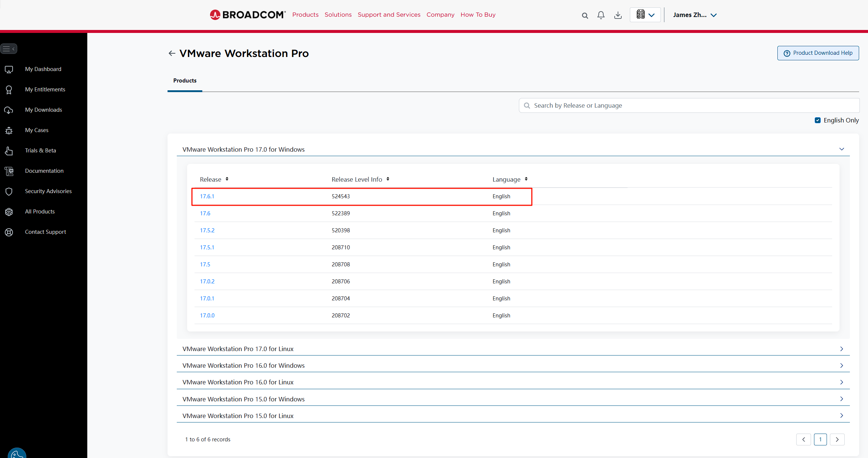Collapse the sidebar with the hamburger toggle
The image size is (868, 458).
[9, 49]
